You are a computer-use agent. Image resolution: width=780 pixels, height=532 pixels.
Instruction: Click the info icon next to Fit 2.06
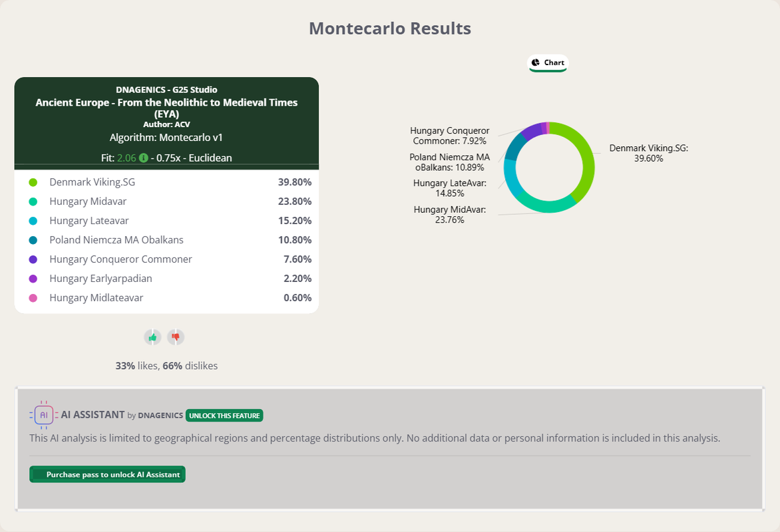(x=143, y=158)
